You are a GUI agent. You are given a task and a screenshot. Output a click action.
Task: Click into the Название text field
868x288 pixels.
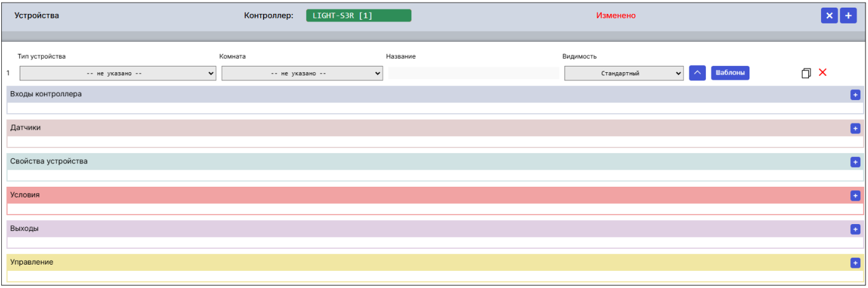click(x=473, y=73)
